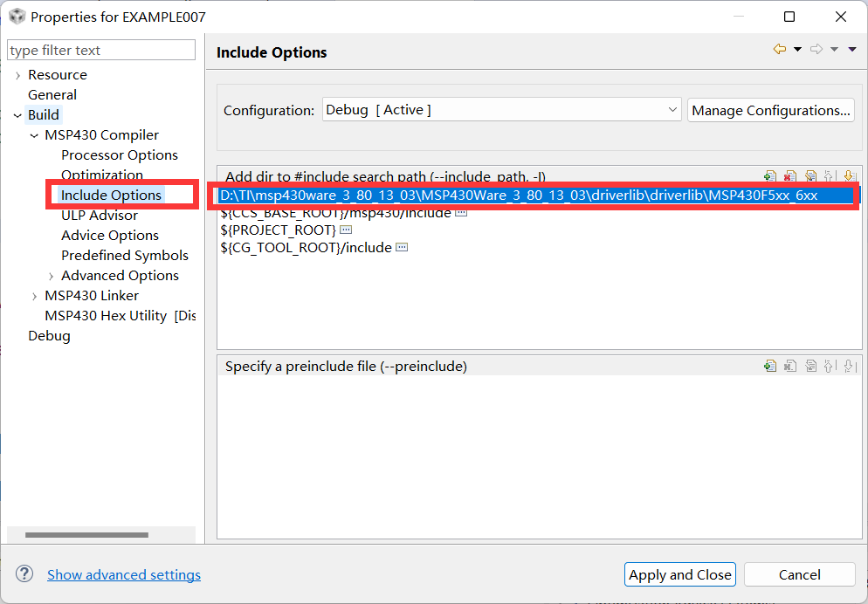Image resolution: width=868 pixels, height=604 pixels.
Task: Click Move Down icon for include paths
Action: pos(848,176)
